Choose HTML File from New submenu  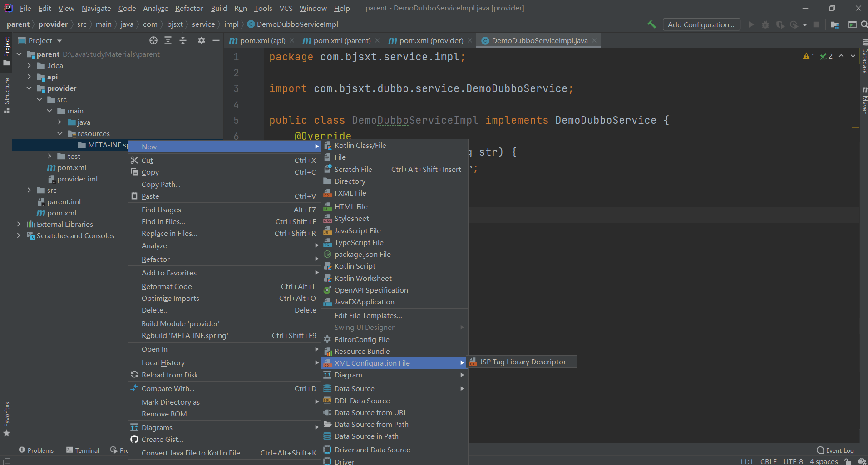tap(394, 206)
